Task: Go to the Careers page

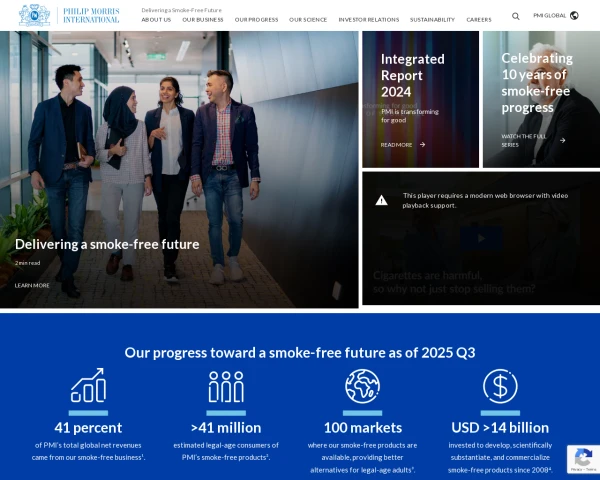Action: tap(479, 19)
